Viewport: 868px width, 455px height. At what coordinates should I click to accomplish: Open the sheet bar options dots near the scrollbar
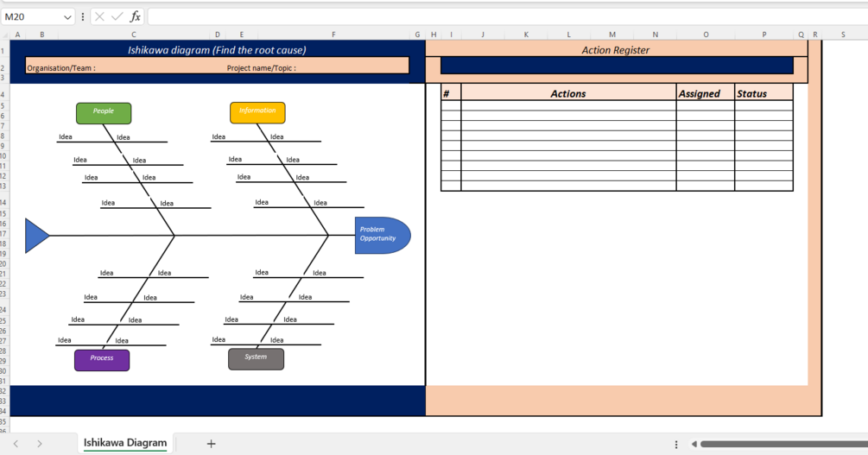tap(676, 444)
